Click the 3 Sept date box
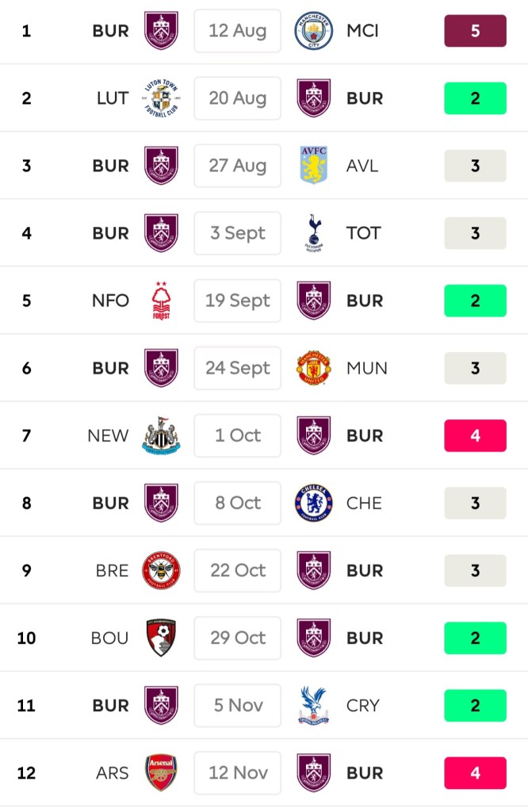 point(238,233)
